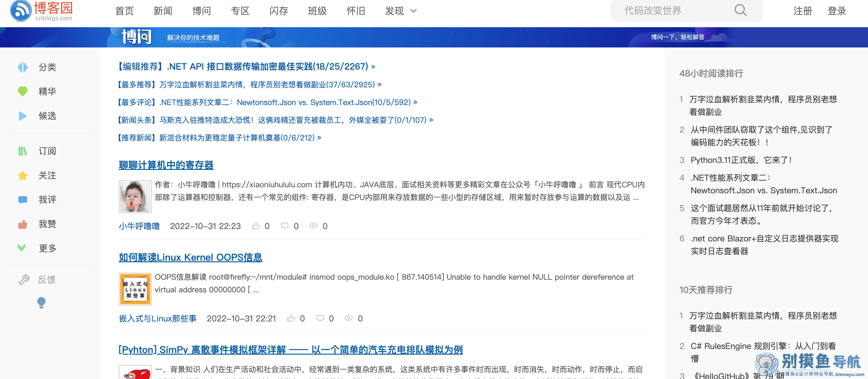The image size is (868, 379).
Task: Open post title 聊聊计算机中的寄存器
Action: [166, 165]
